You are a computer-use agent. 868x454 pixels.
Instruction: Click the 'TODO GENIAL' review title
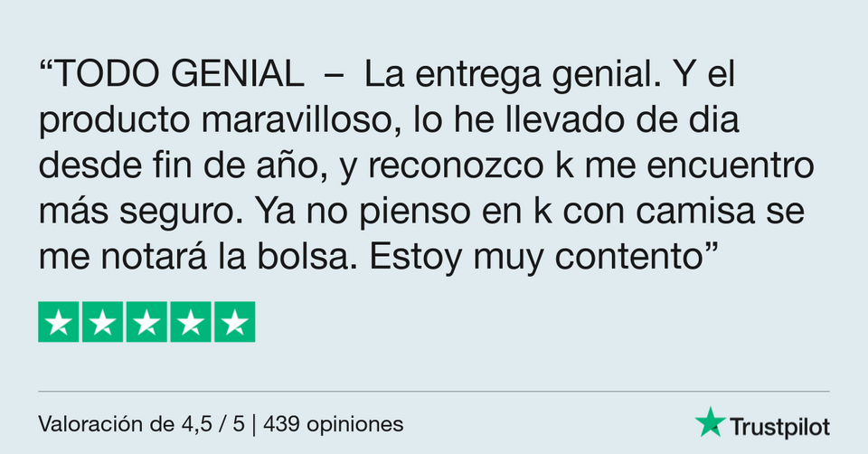coord(179,73)
